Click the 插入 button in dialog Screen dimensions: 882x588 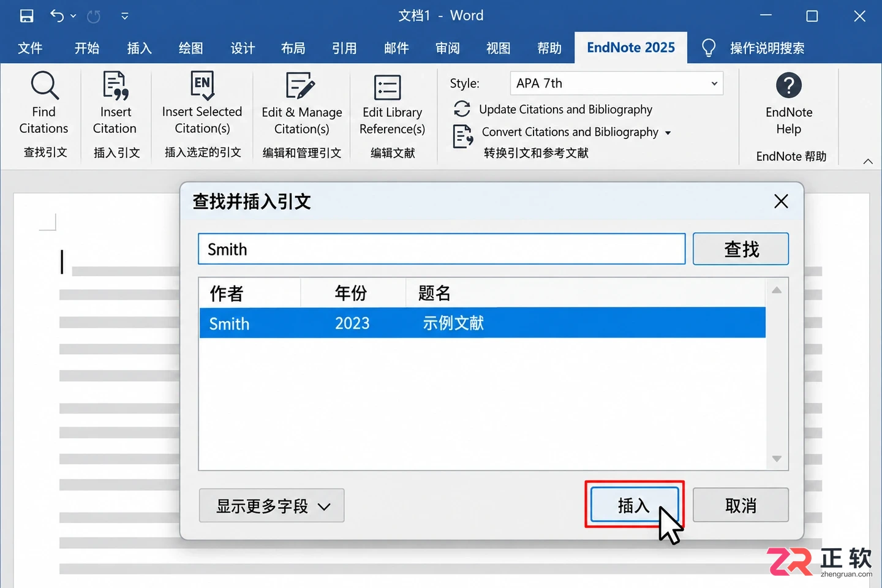click(x=634, y=505)
